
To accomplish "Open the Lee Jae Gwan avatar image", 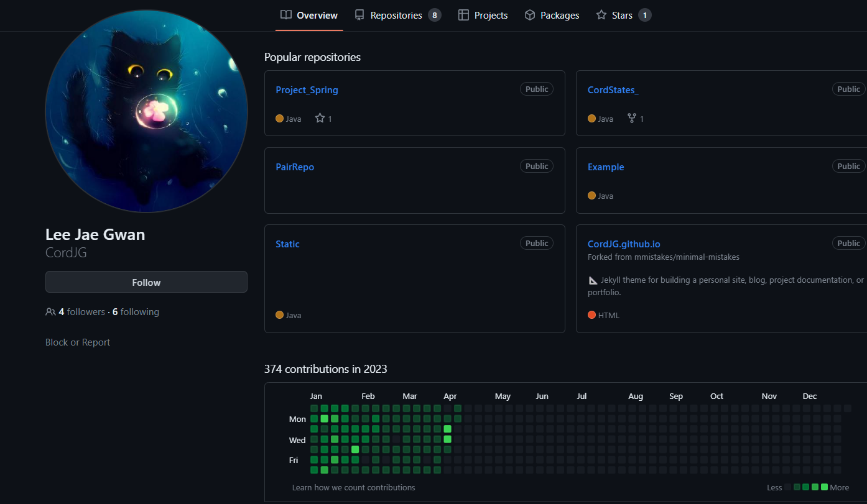I will pyautogui.click(x=147, y=111).
